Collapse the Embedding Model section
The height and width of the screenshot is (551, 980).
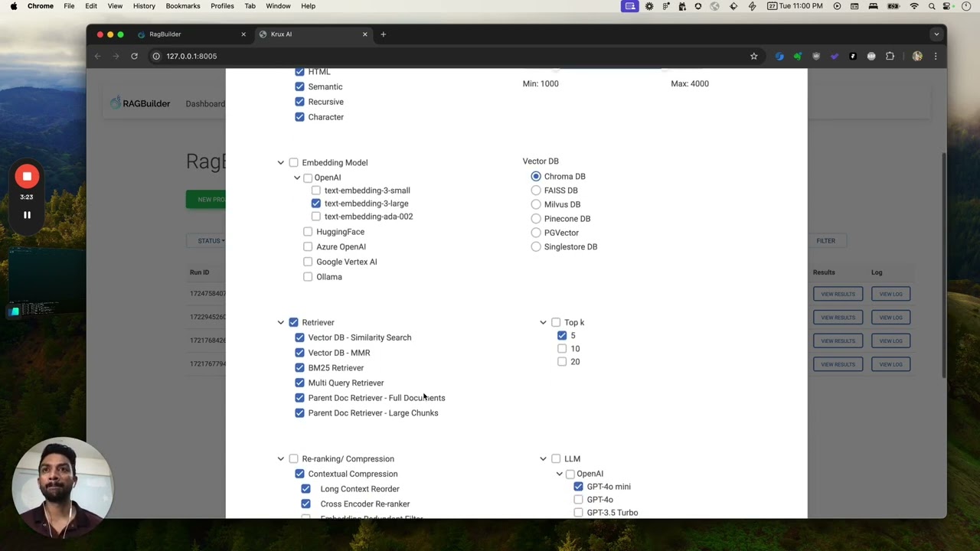pos(281,163)
